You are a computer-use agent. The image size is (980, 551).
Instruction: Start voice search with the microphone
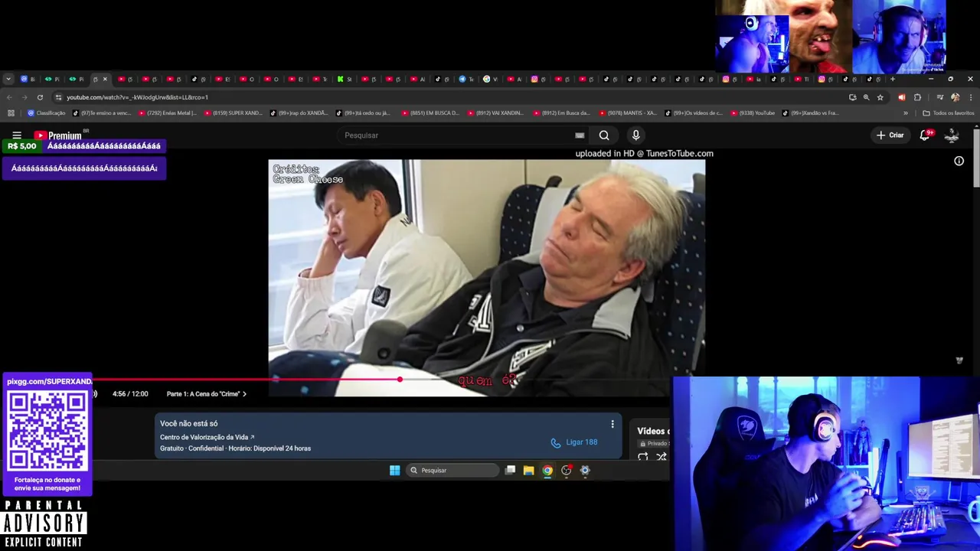pos(635,135)
